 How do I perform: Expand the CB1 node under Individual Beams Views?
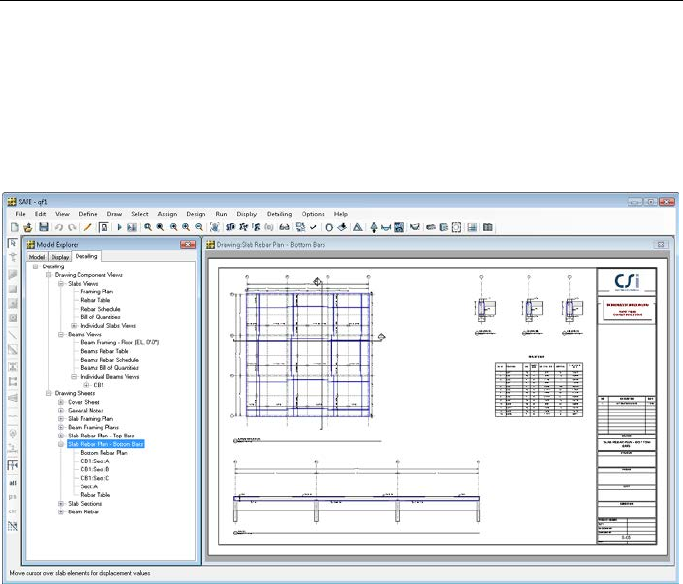[87, 385]
